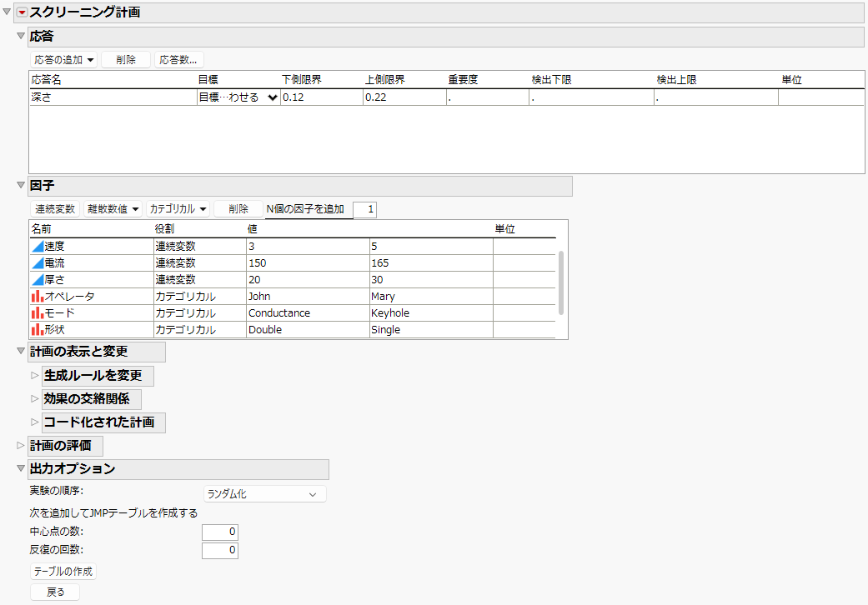Collapse the 出力オプション section

click(x=21, y=468)
